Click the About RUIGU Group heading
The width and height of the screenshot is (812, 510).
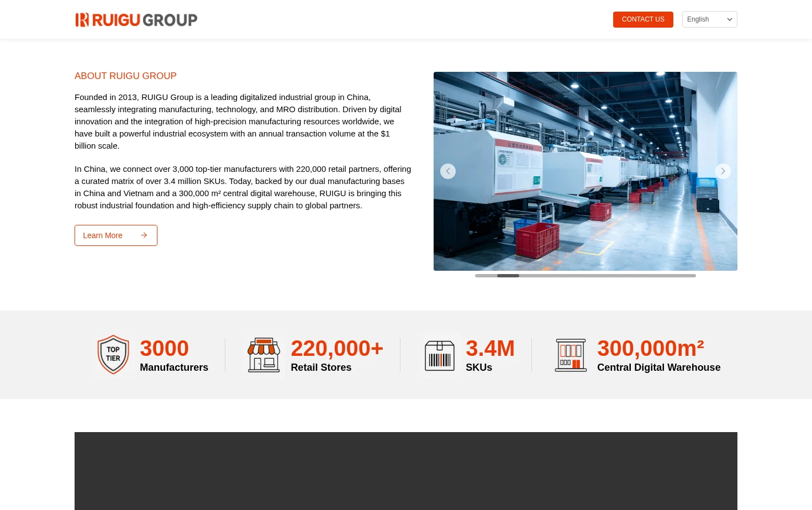click(125, 76)
